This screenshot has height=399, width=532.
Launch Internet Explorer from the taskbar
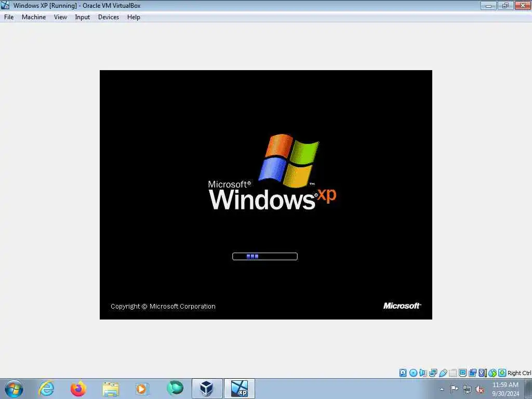click(46, 389)
